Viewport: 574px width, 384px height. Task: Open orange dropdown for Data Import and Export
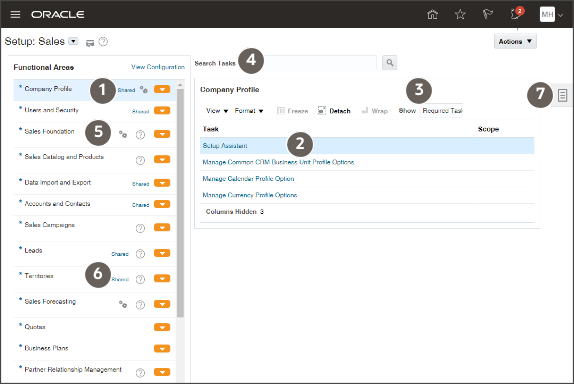point(162,183)
